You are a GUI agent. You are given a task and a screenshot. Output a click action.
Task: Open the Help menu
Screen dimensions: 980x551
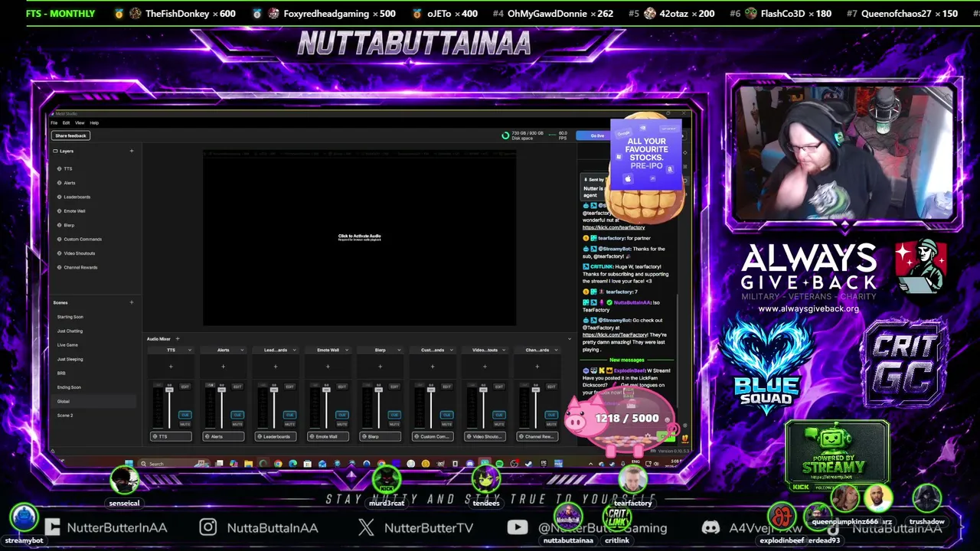(x=94, y=122)
